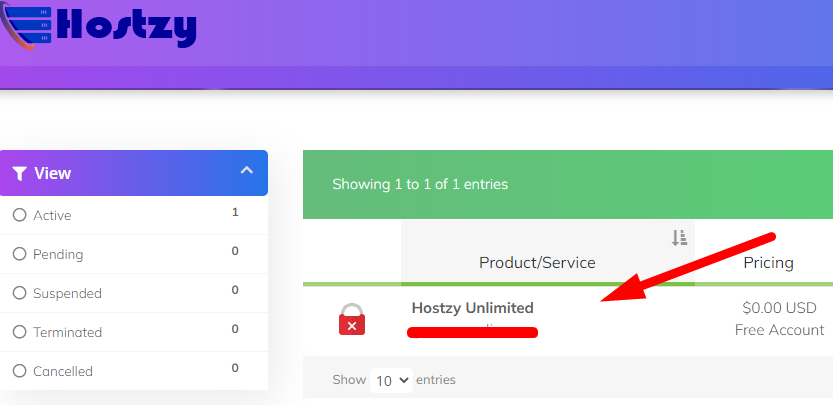The height and width of the screenshot is (405, 833).
Task: Click the Pricing column header
Action: coord(768,263)
